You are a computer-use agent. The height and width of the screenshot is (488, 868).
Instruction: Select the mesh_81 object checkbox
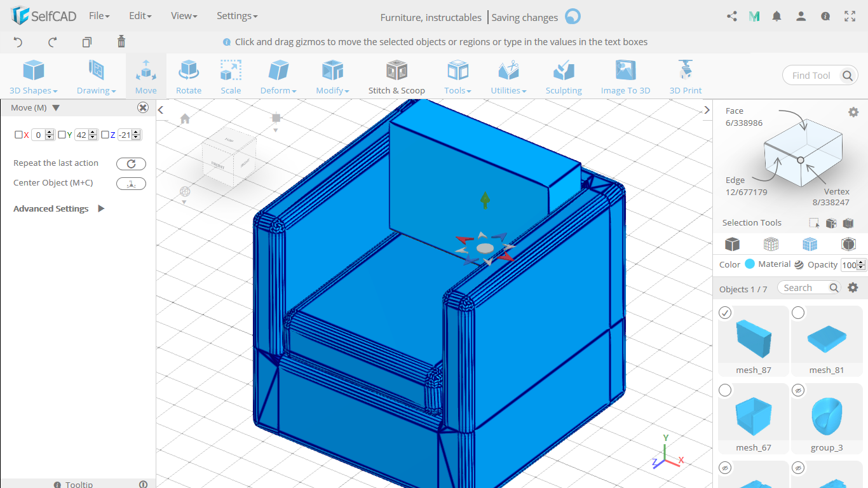[798, 313]
